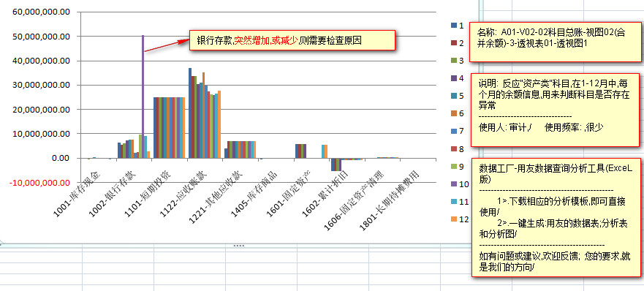Click legend entry for series 8

[458, 148]
